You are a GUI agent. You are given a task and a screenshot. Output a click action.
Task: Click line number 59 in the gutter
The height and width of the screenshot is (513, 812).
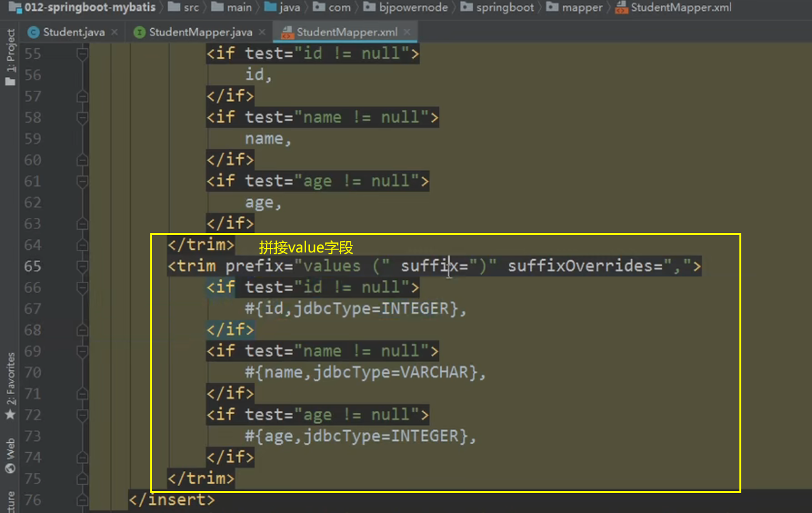(x=33, y=138)
